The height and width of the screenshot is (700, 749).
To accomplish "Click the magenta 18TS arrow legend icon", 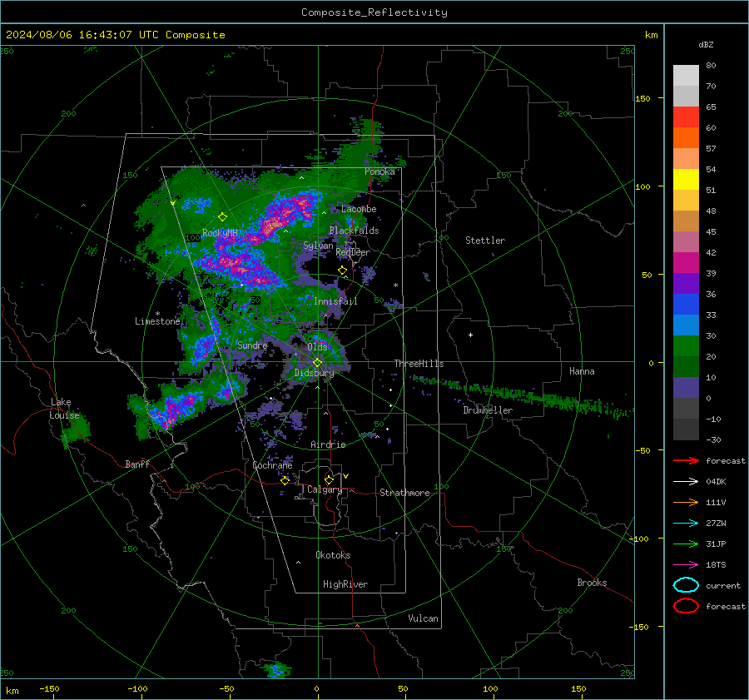I will pyautogui.click(x=686, y=565).
